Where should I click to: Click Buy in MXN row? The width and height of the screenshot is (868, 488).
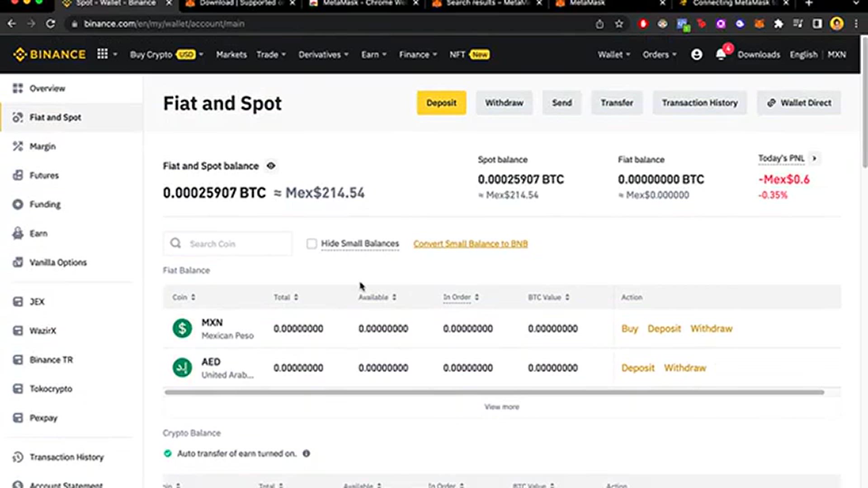(629, 328)
